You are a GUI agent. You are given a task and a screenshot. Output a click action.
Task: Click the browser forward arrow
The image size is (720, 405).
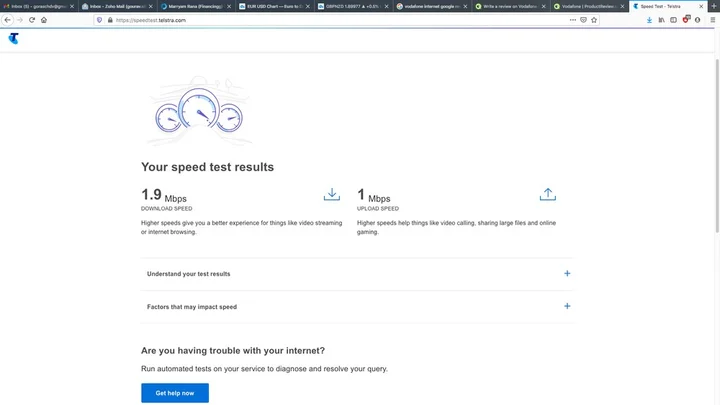(x=20, y=20)
